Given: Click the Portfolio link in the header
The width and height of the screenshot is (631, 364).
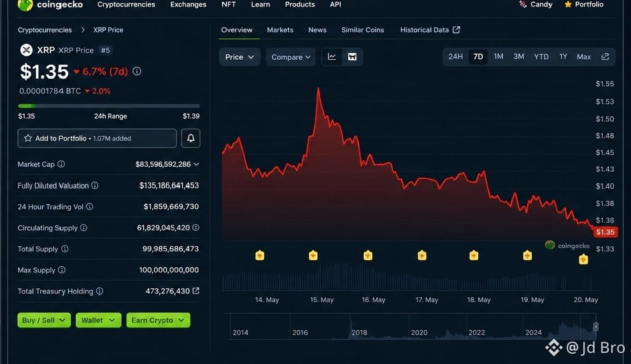Looking at the screenshot, I should point(589,4).
